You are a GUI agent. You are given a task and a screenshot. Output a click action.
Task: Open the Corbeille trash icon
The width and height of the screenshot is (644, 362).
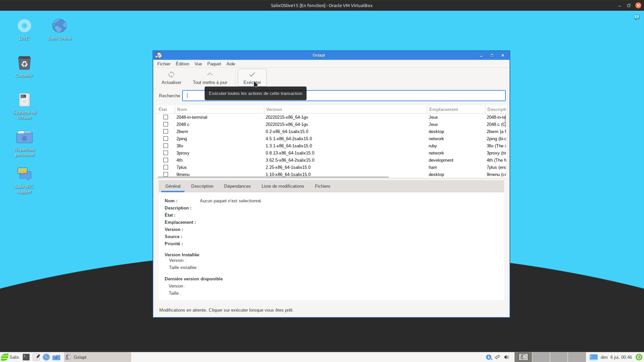pos(24,63)
